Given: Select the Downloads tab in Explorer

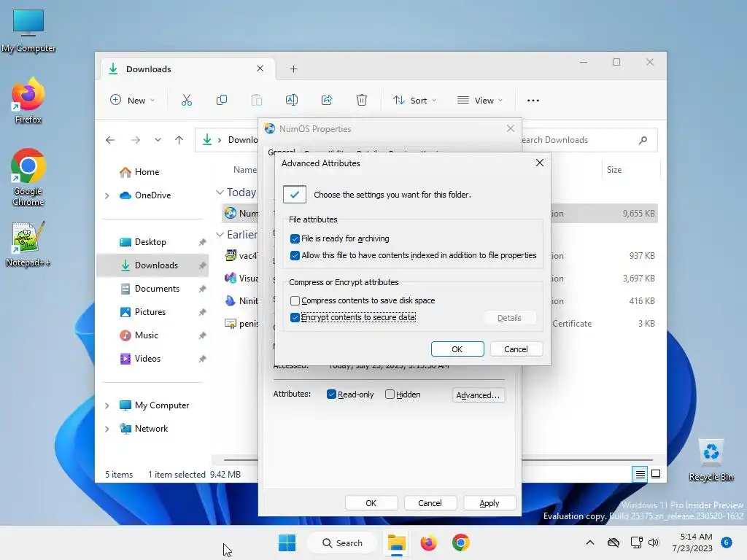Looking at the screenshot, I should pyautogui.click(x=187, y=69).
